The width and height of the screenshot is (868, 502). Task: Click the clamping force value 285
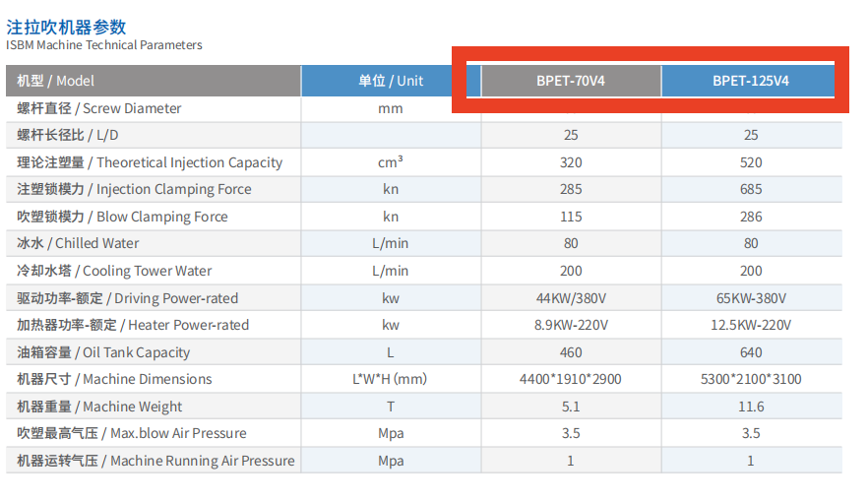[x=571, y=189]
